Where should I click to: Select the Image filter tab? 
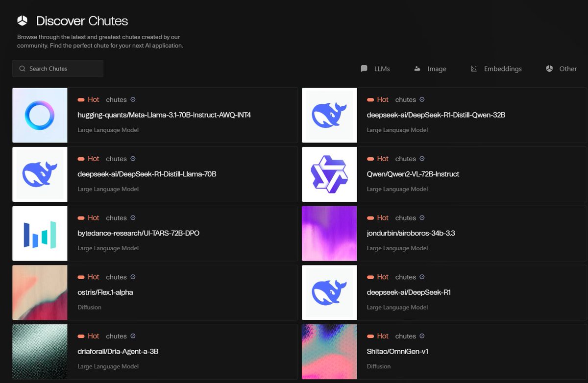pos(430,69)
